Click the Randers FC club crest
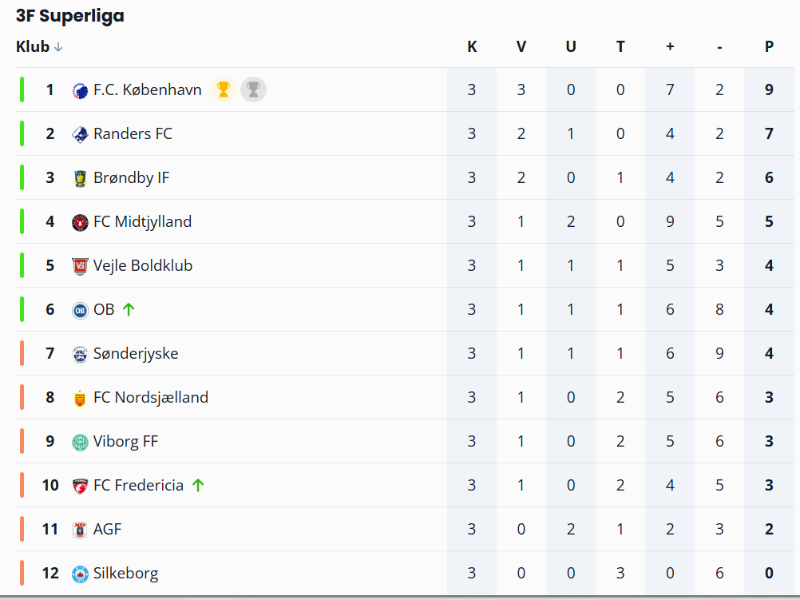Image resolution: width=800 pixels, height=600 pixels. pyautogui.click(x=80, y=134)
